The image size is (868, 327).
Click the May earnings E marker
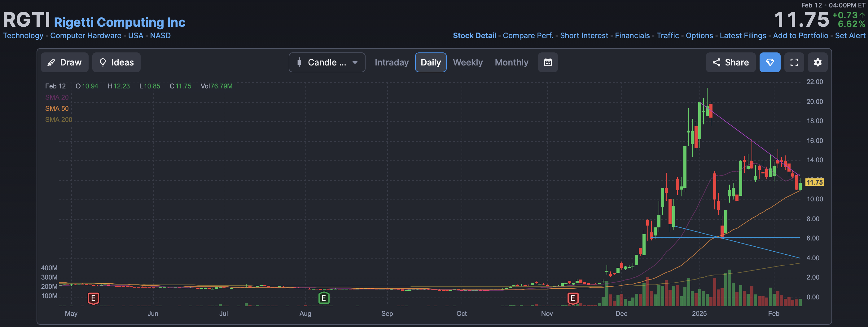click(93, 298)
